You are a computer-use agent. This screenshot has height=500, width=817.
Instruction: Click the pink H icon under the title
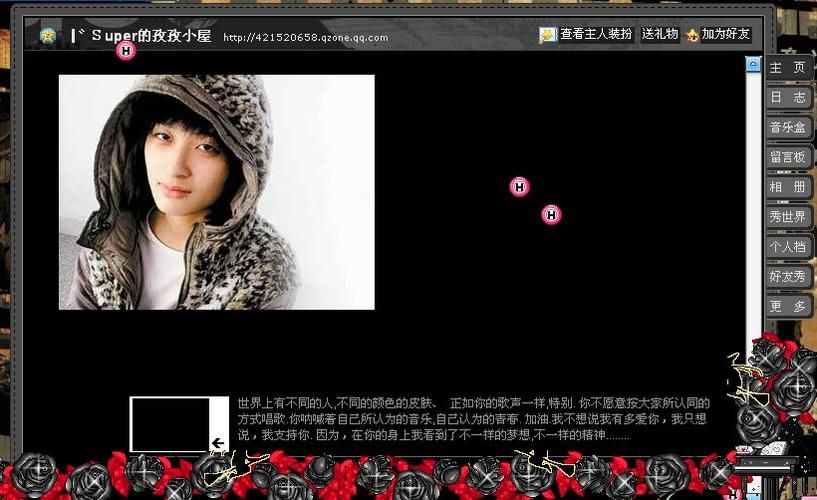[126, 51]
